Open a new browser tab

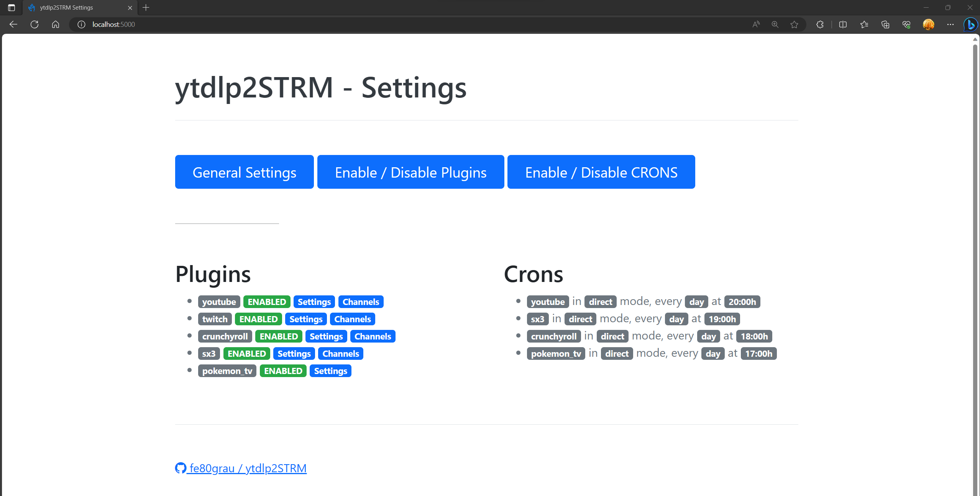coord(146,8)
